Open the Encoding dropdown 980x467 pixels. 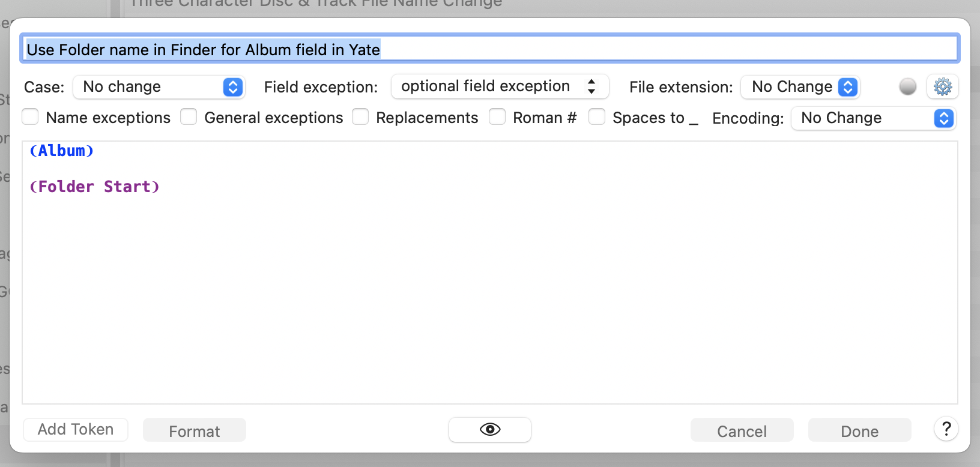pos(873,118)
